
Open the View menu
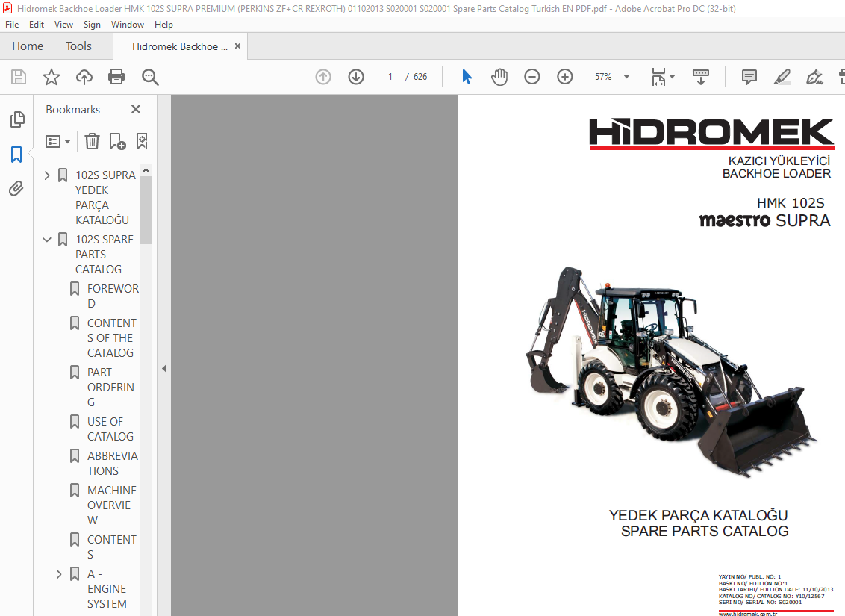pos(63,24)
